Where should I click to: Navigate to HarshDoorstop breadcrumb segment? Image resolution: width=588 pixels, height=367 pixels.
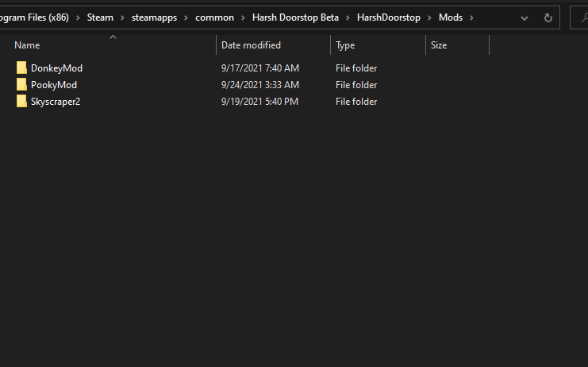coord(389,17)
